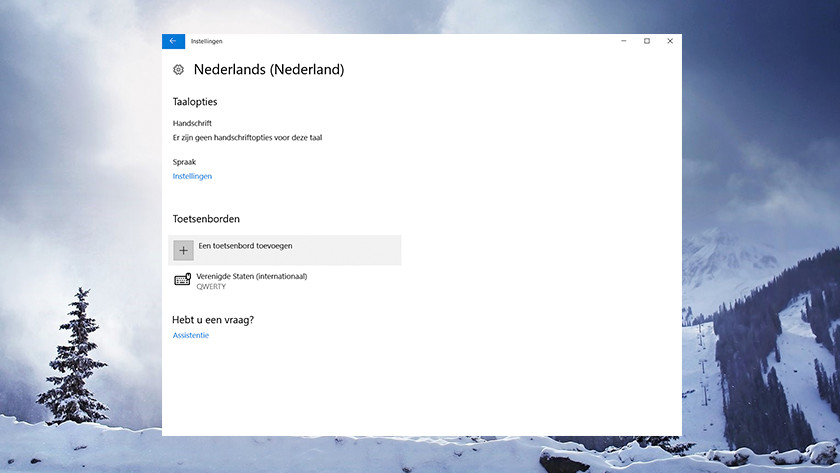Click the gear icon beside Nederlands heading

(178, 70)
